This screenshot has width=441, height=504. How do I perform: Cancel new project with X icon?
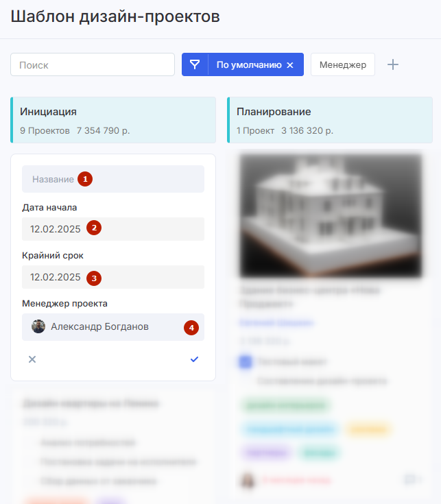click(32, 359)
